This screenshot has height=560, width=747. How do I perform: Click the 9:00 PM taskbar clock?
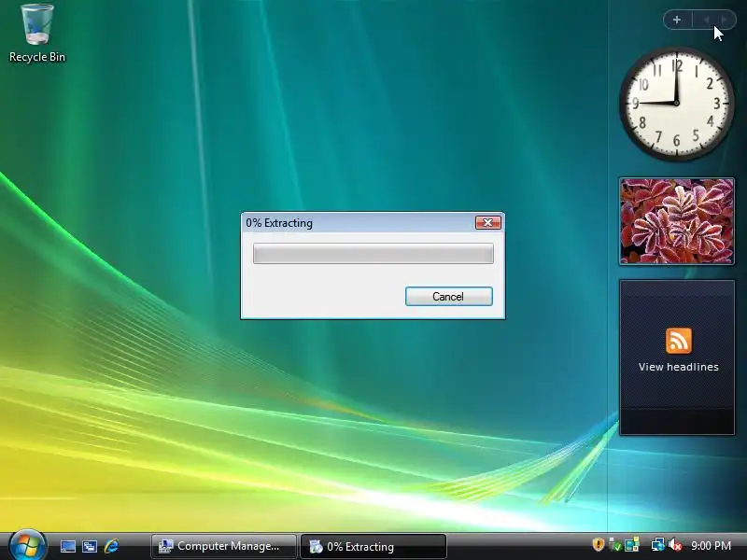(711, 546)
